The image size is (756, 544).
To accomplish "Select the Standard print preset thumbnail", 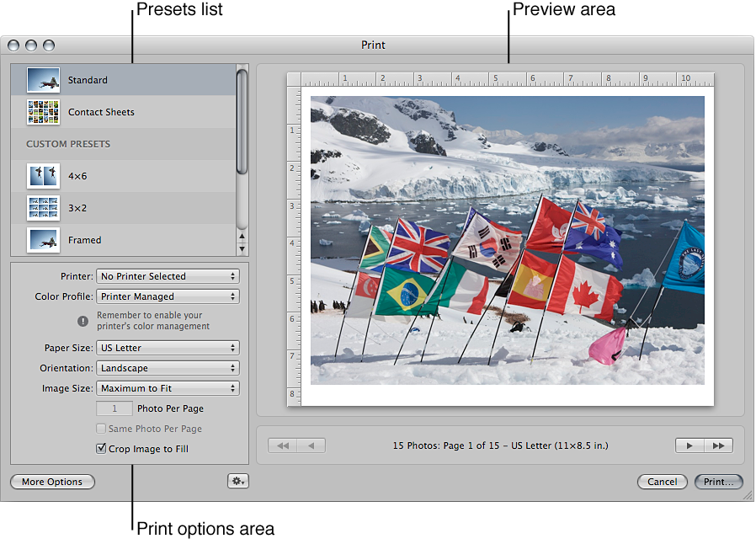I will [43, 82].
